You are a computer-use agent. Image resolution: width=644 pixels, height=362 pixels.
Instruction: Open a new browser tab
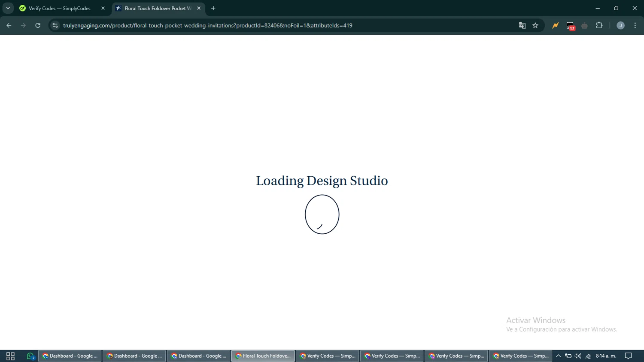(213, 8)
